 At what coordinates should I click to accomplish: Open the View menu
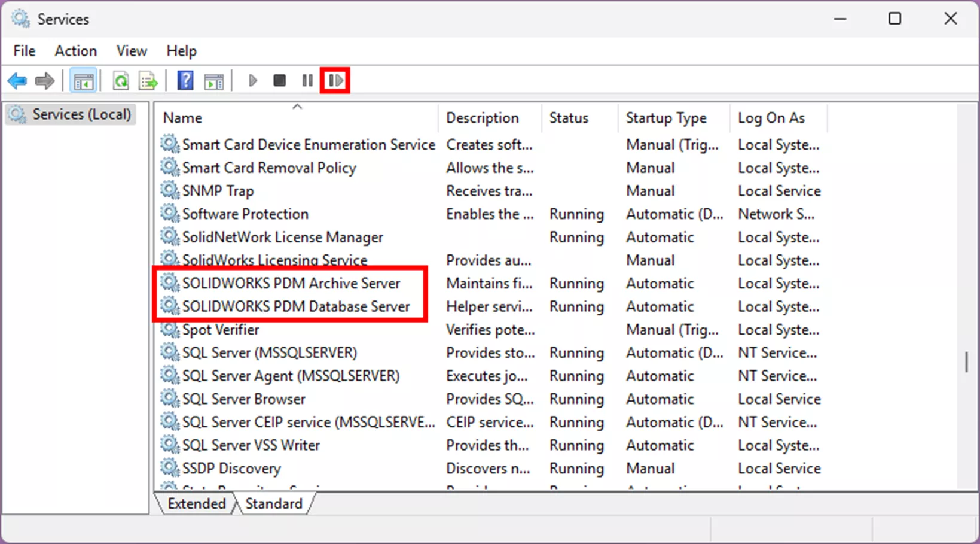132,51
